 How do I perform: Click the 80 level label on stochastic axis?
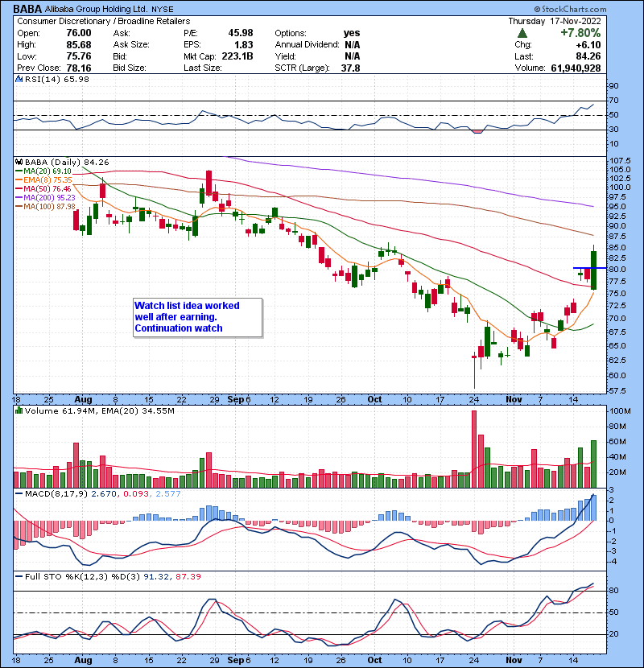pyautogui.click(x=613, y=591)
